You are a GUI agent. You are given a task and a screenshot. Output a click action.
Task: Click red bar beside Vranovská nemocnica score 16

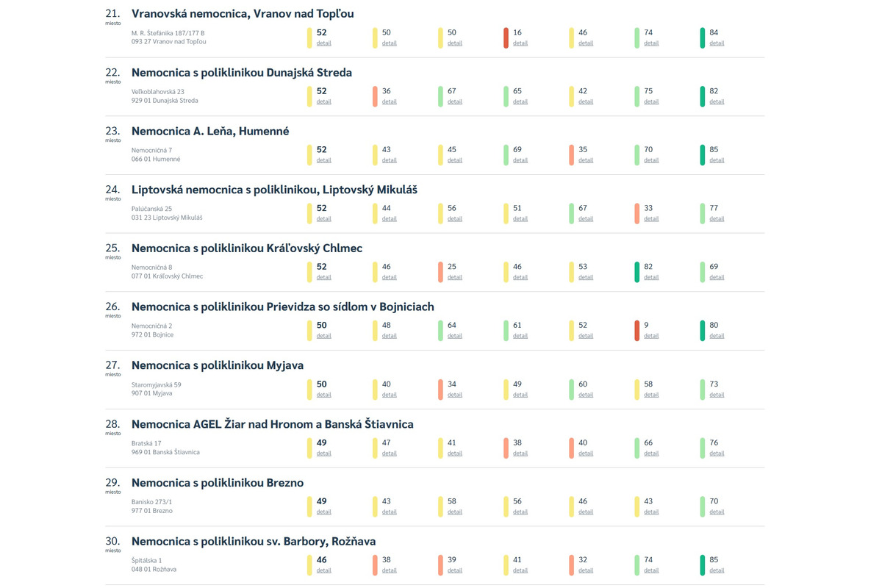506,37
